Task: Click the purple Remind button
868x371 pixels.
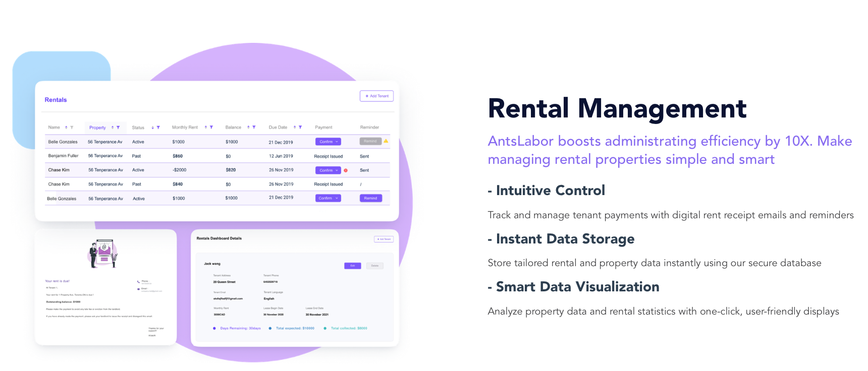Action: 370,198
